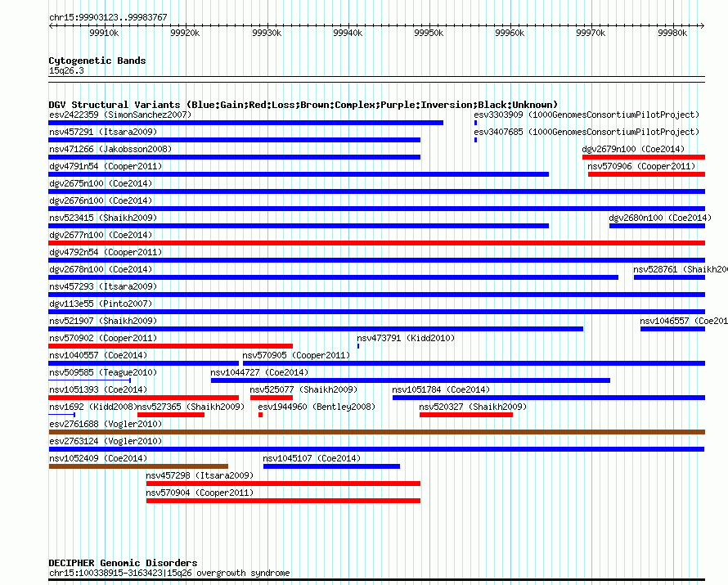Select nsv509585 (Teague2010) label
The image size is (728, 585).
pos(103,372)
